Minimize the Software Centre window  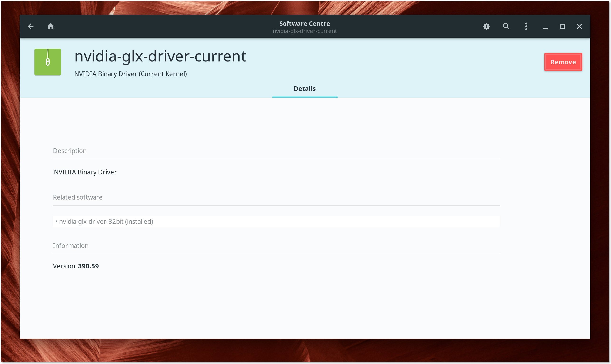tap(545, 28)
